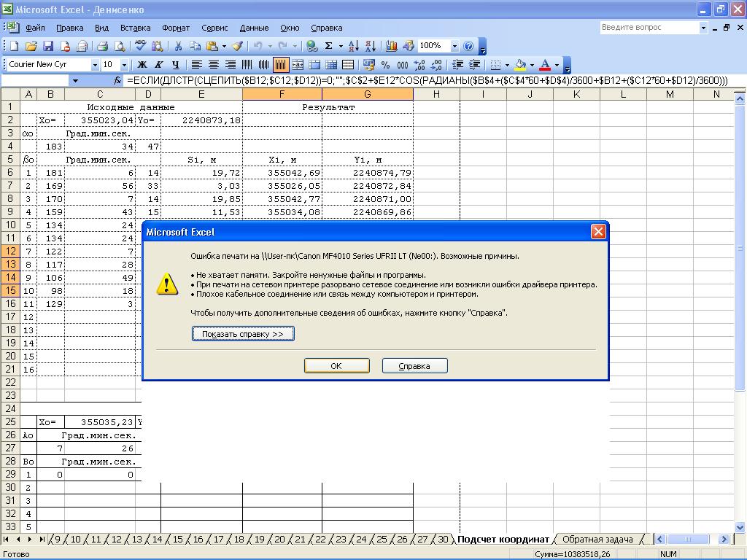Cut selection using the scissors icon

tap(178, 46)
